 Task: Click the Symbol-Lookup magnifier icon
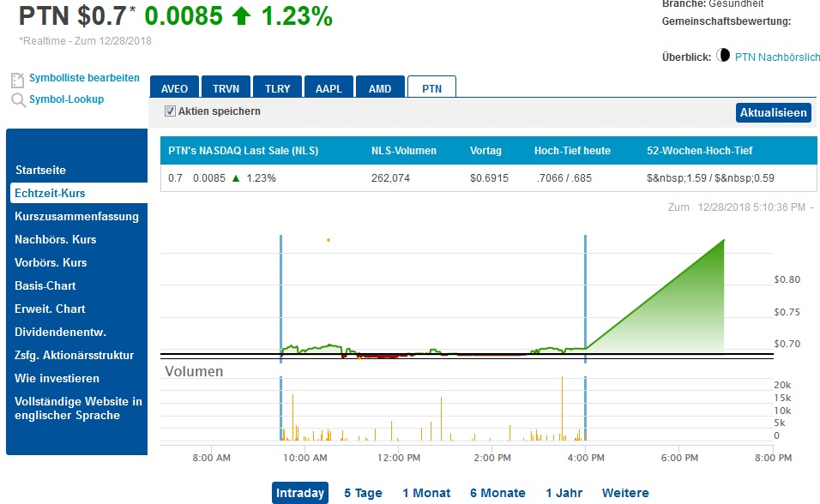(x=18, y=100)
